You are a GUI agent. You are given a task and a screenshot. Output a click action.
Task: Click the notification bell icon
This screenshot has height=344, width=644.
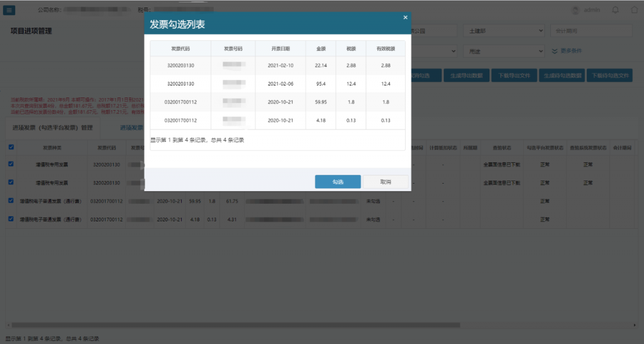615,10
